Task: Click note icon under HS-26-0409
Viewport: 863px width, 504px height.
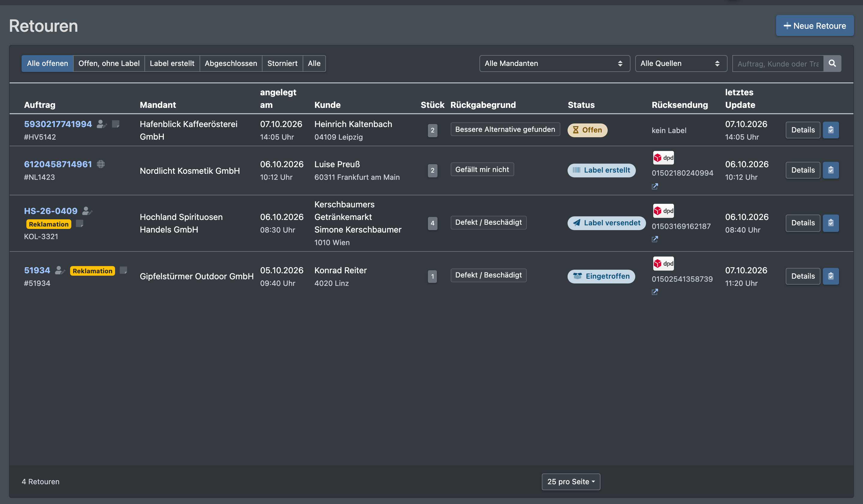Action: [x=79, y=224]
